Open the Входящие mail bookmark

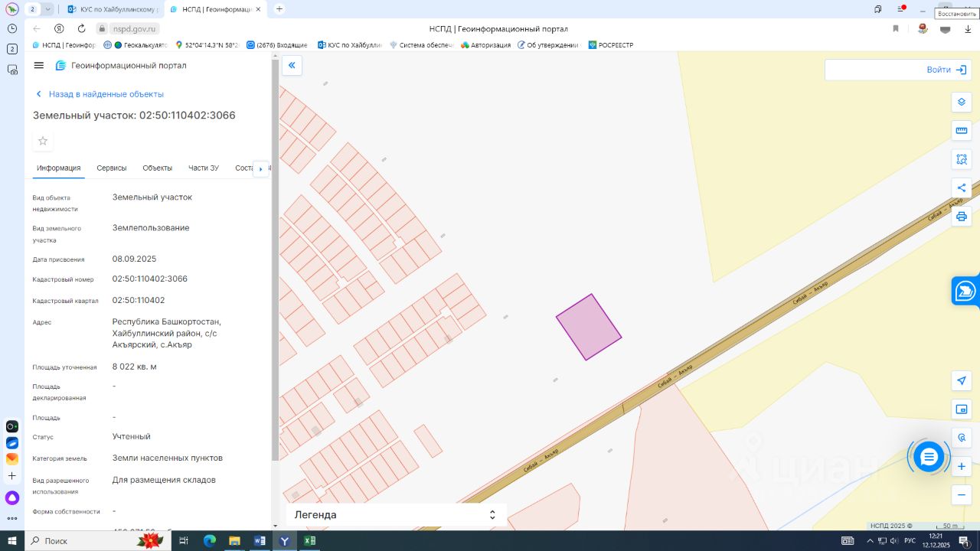[277, 45]
